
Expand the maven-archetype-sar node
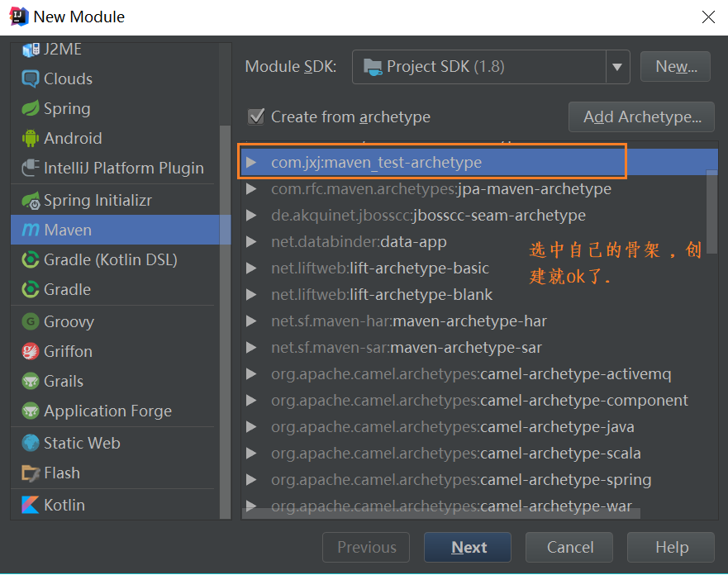coord(251,348)
